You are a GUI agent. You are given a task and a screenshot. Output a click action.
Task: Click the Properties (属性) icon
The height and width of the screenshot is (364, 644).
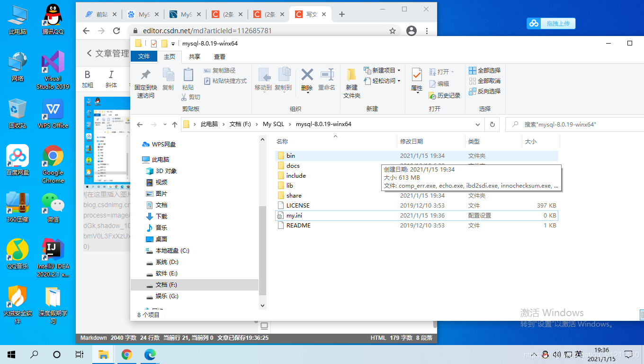pyautogui.click(x=417, y=74)
